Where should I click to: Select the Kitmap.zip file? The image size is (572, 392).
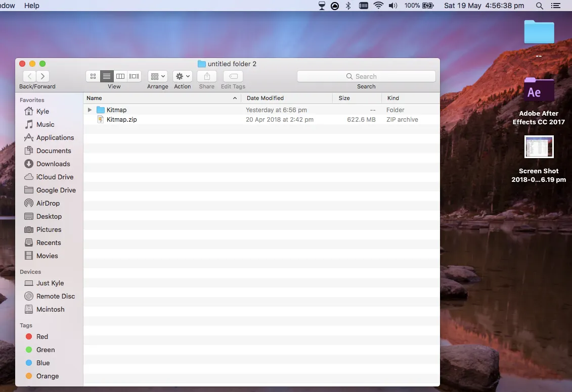click(x=121, y=120)
